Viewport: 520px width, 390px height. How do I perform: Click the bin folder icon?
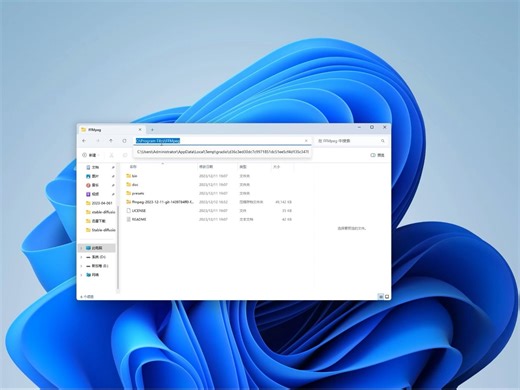(x=128, y=176)
